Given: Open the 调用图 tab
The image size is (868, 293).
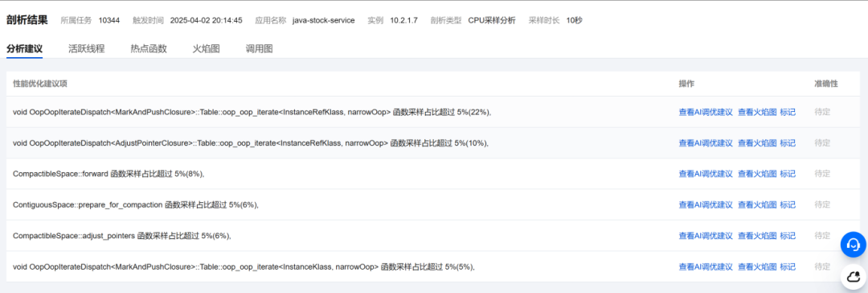Looking at the screenshot, I should pyautogui.click(x=259, y=48).
